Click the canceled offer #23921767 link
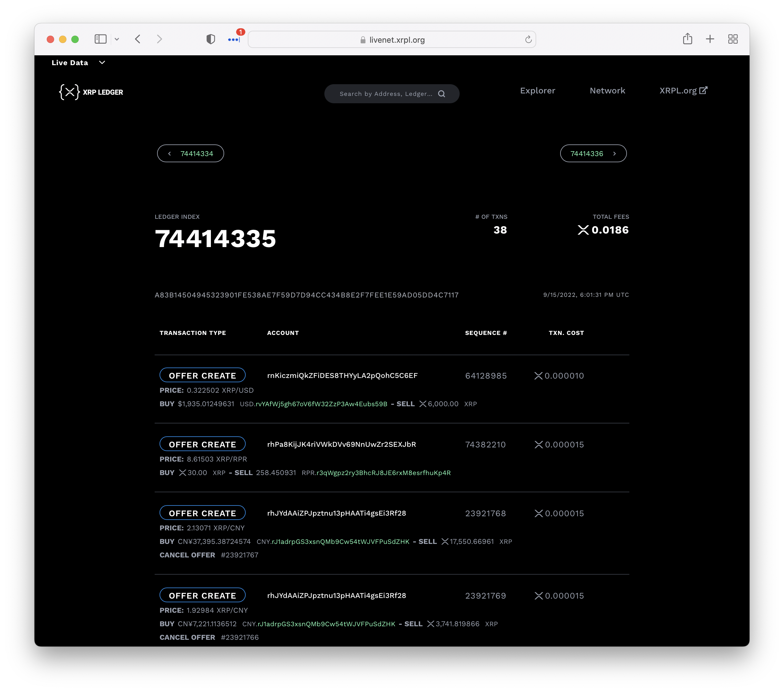Screen dimensions: 784x692 click(x=239, y=555)
